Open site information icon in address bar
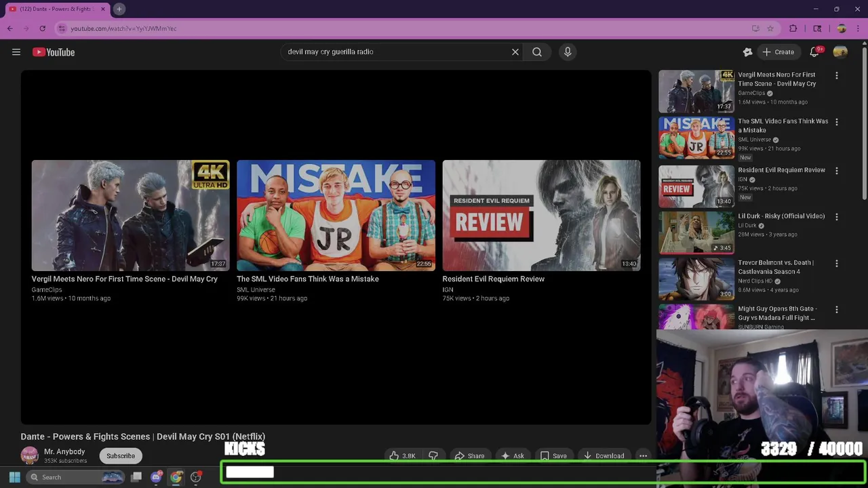868x488 pixels. [x=62, y=28]
